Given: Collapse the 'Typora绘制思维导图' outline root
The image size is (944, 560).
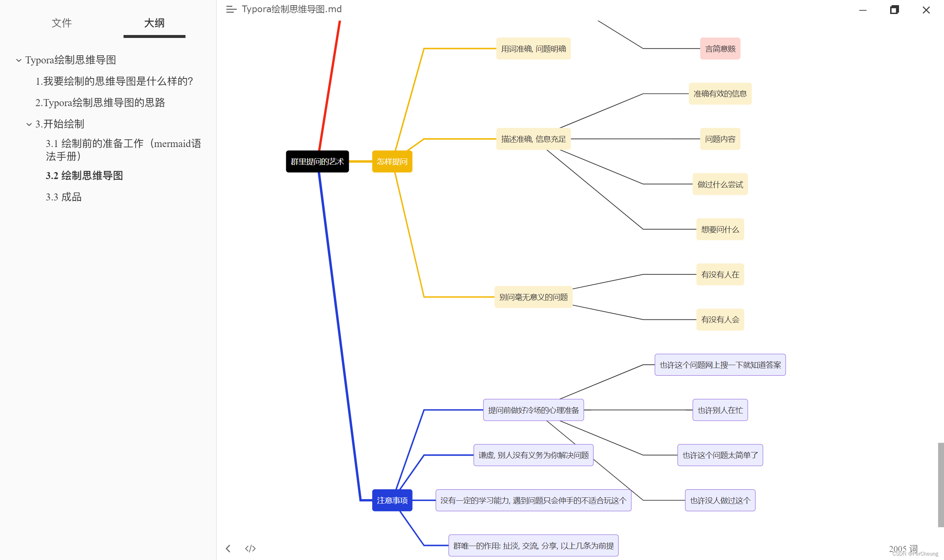Looking at the screenshot, I should (x=18, y=60).
